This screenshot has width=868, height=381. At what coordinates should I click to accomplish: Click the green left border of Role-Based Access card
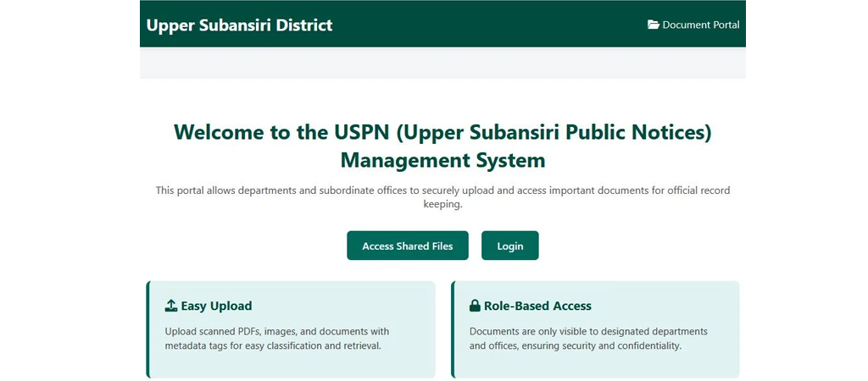point(453,329)
